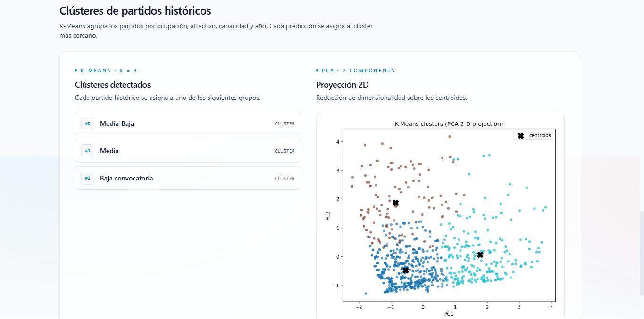
Task: Click the K-Means clusters scatter plot image
Action: (x=440, y=218)
